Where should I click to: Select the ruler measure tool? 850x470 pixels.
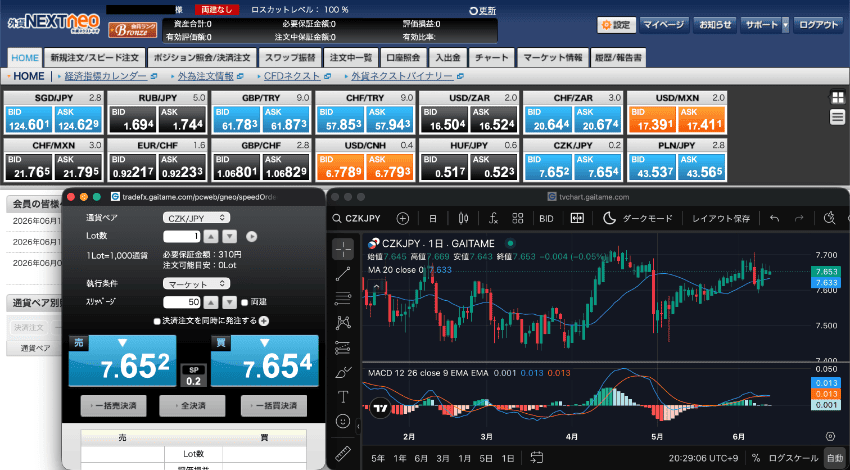[343, 453]
